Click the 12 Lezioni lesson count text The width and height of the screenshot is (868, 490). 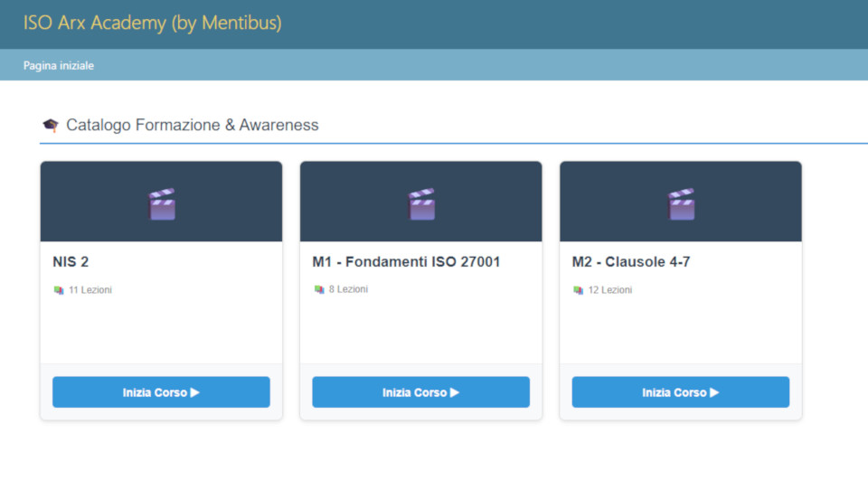[x=610, y=290]
